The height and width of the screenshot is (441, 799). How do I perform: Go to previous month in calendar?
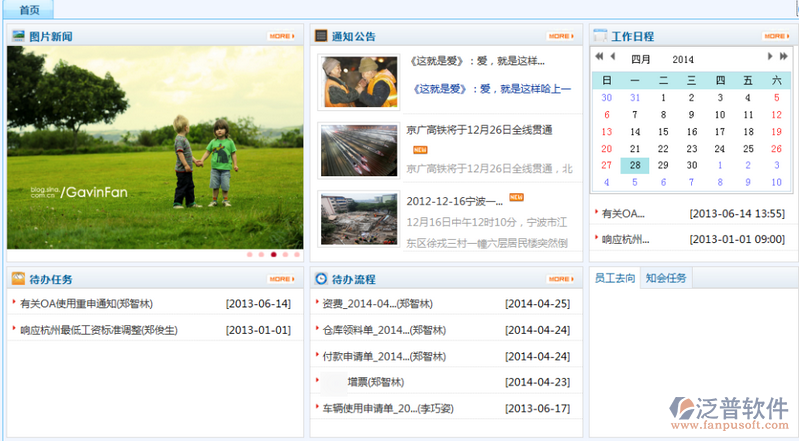(612, 58)
